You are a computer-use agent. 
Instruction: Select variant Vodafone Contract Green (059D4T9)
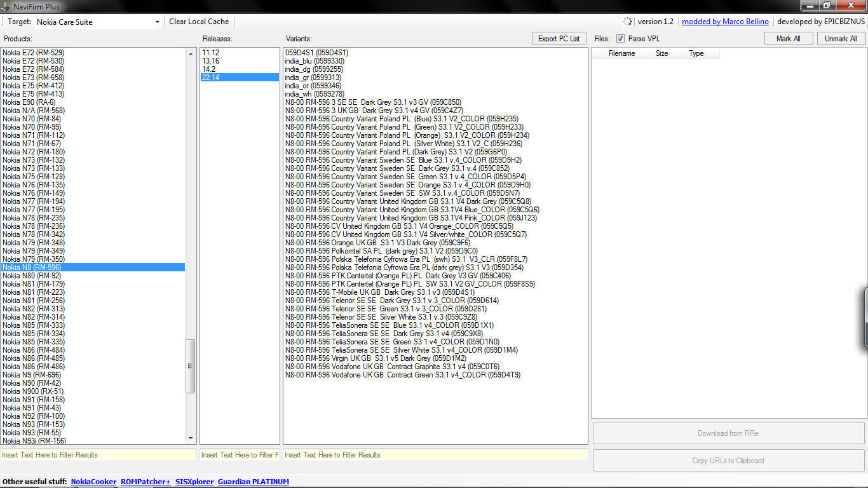coord(435,375)
